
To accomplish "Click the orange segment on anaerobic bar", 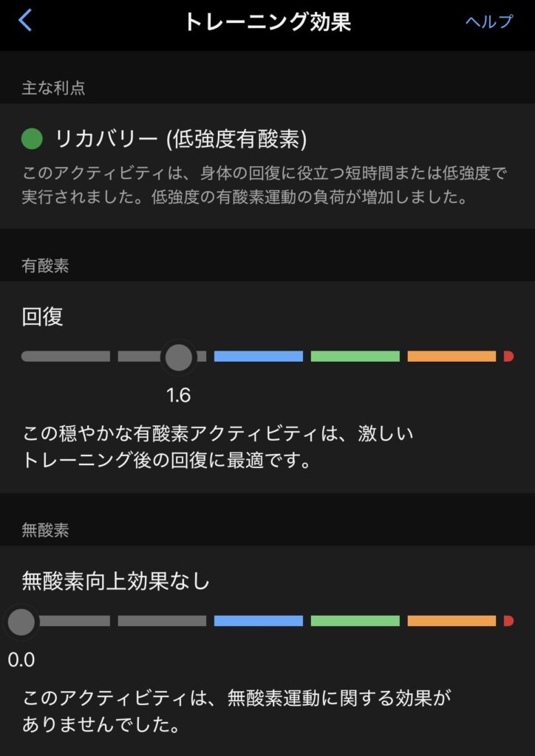I will [x=451, y=621].
